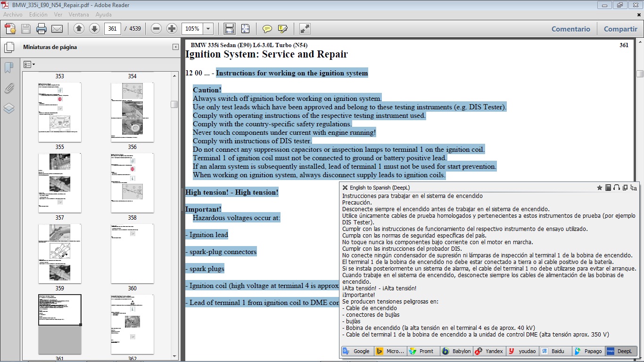The image size is (644, 362).
Task: Switch to the Baidu translator tab
Action: pyautogui.click(x=555, y=351)
